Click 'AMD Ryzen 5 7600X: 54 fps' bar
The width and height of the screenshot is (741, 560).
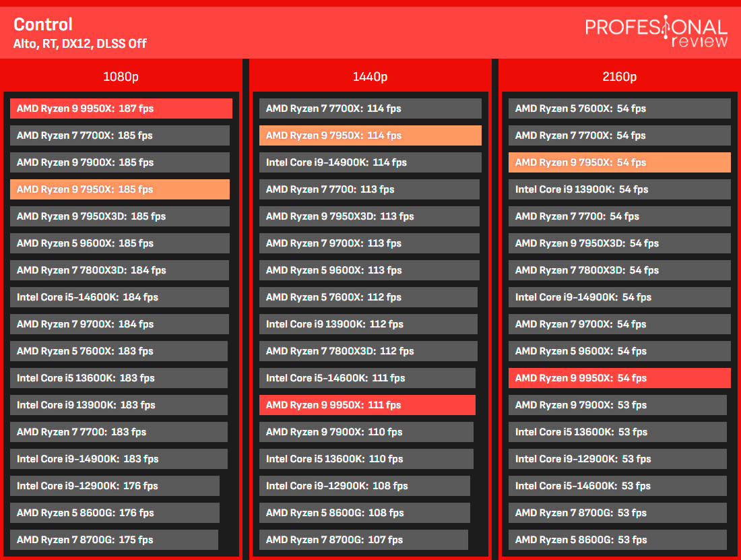pyautogui.click(x=620, y=108)
